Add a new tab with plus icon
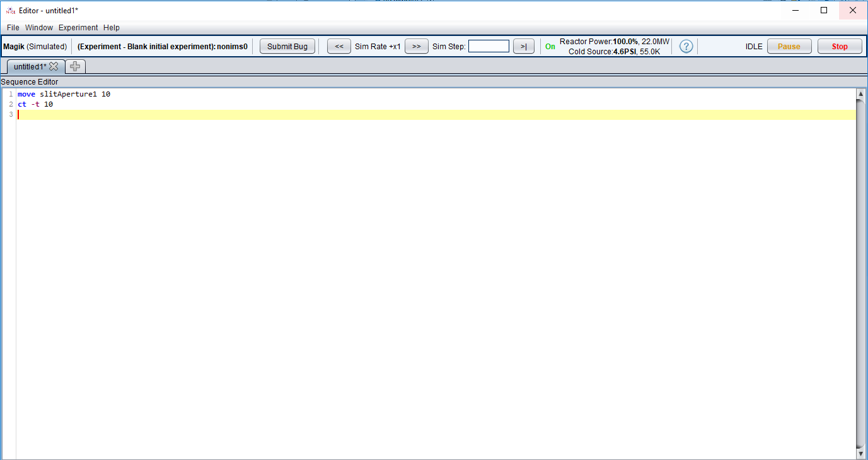 (75, 66)
